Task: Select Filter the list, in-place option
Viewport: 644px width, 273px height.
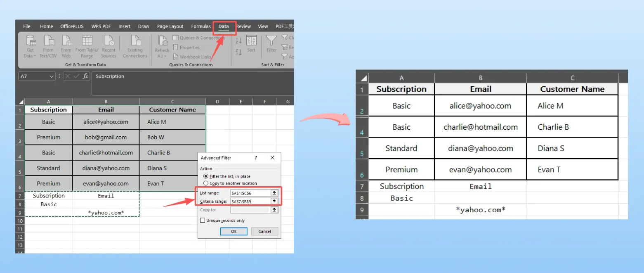Action: click(205, 176)
